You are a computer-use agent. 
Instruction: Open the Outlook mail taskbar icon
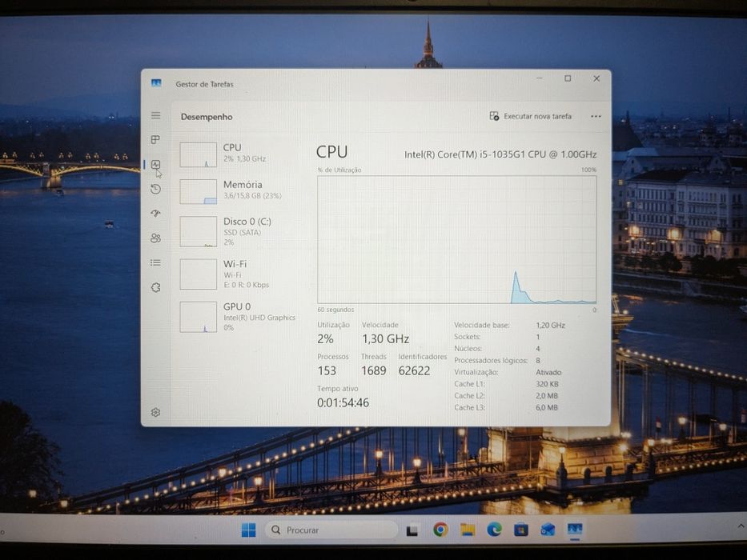pyautogui.click(x=548, y=530)
